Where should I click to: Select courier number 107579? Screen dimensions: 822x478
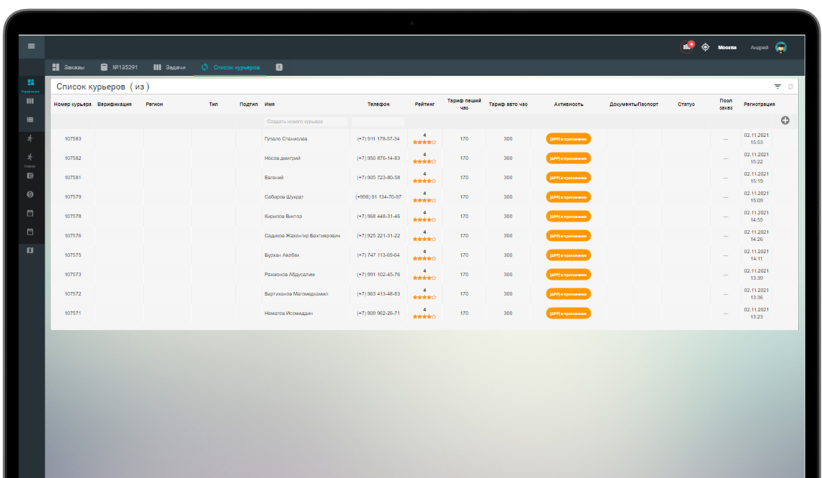tap(73, 197)
